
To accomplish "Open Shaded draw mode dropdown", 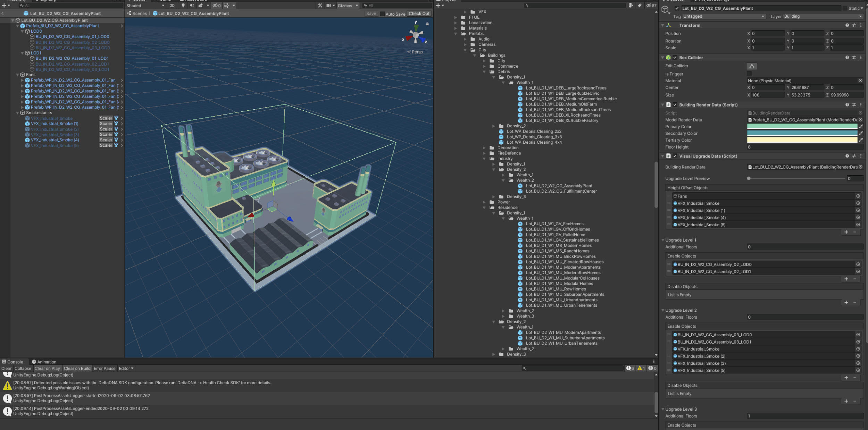I will coord(145,6).
